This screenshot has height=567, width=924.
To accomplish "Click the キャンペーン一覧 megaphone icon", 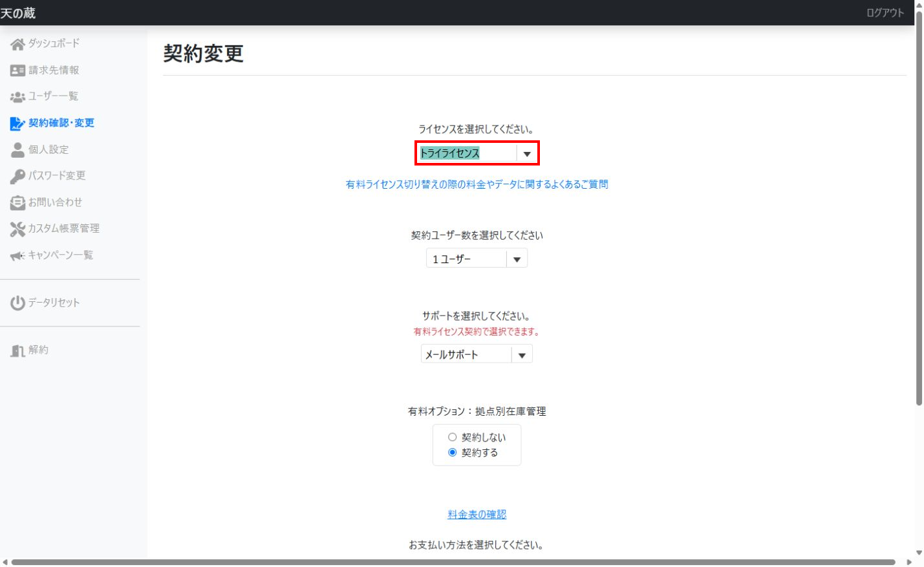I will coord(17,256).
